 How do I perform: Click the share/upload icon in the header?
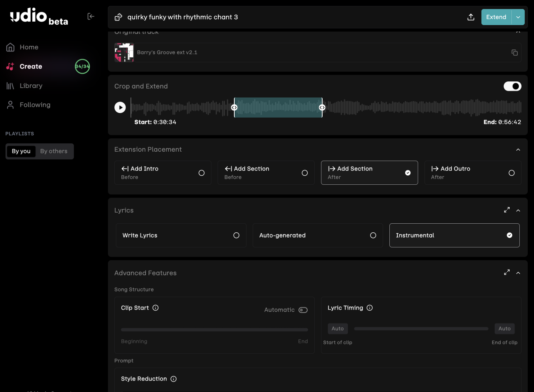tap(471, 17)
